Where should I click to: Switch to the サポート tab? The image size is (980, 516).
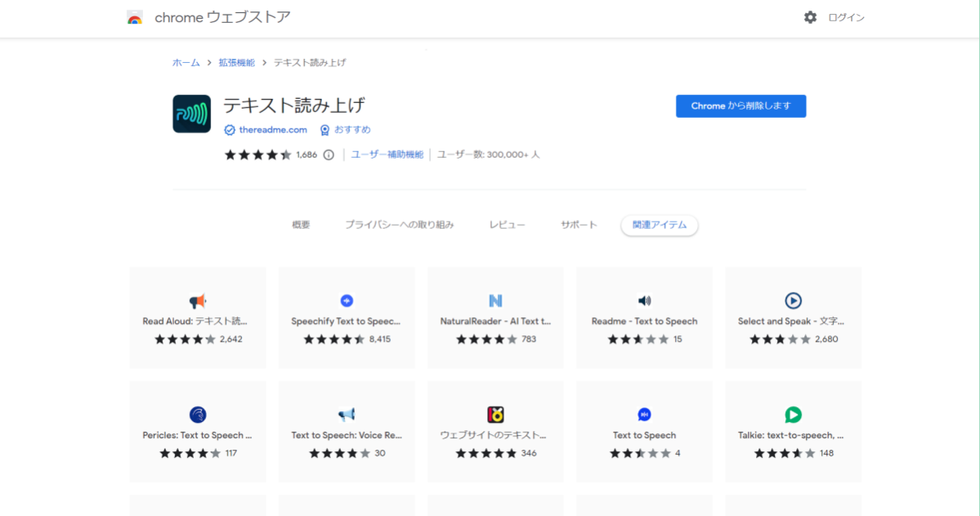[x=579, y=225]
